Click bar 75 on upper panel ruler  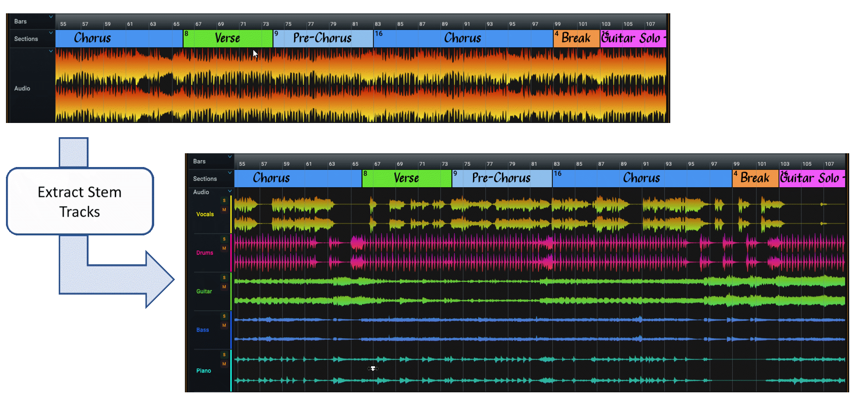289,24
